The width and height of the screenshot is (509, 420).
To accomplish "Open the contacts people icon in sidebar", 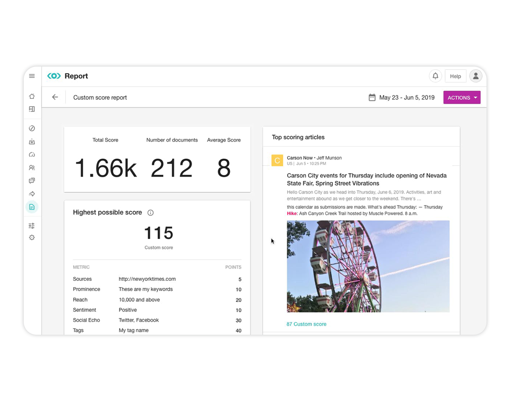I will point(32,168).
